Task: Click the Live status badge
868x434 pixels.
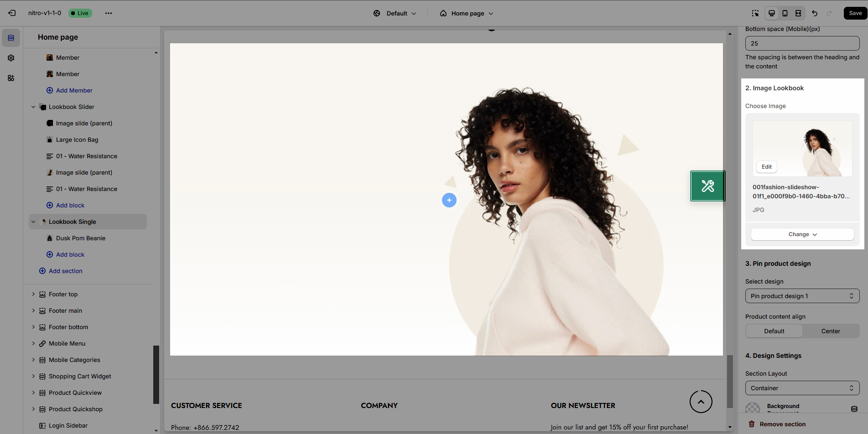Action: pyautogui.click(x=80, y=13)
